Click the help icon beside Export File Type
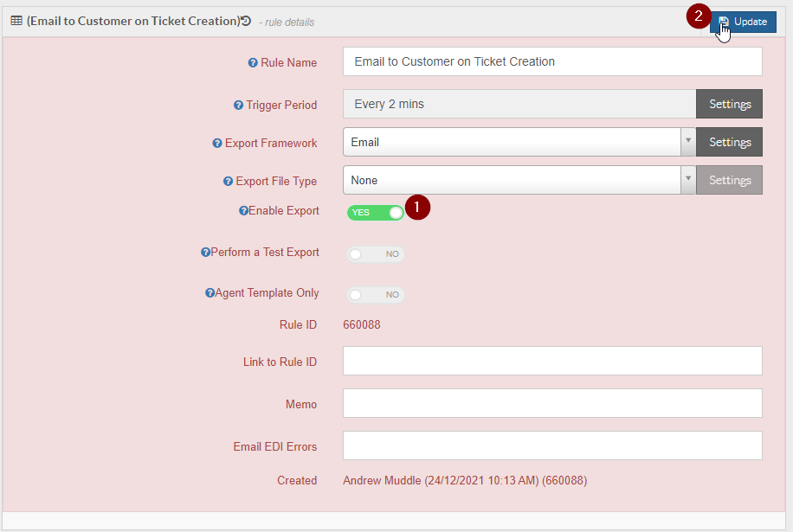Viewport: 793px width, 532px height. tap(228, 182)
